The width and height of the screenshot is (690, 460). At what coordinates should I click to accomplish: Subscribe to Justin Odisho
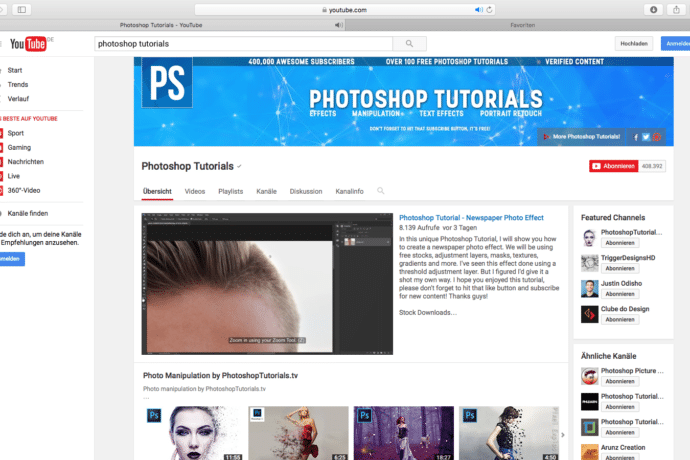[x=620, y=294]
